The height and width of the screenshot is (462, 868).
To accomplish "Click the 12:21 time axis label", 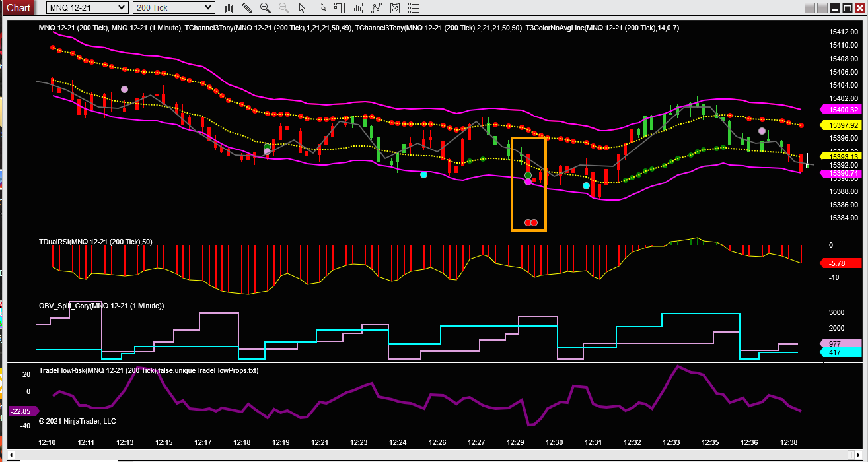I will (320, 442).
